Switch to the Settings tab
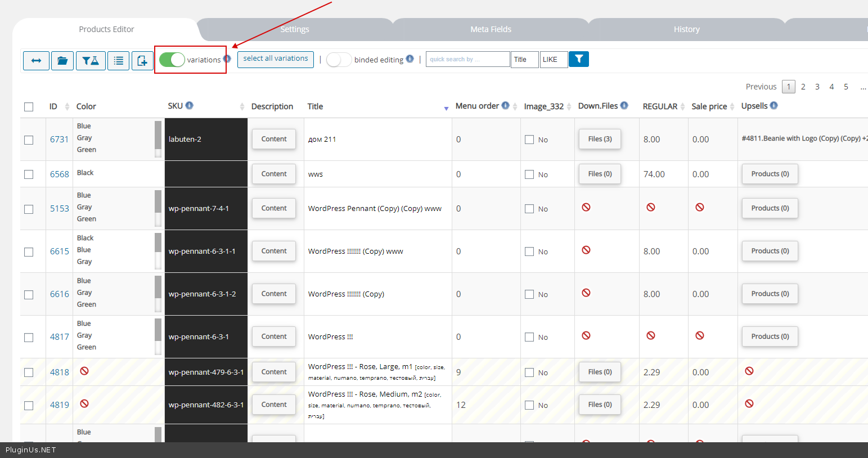 (x=295, y=29)
